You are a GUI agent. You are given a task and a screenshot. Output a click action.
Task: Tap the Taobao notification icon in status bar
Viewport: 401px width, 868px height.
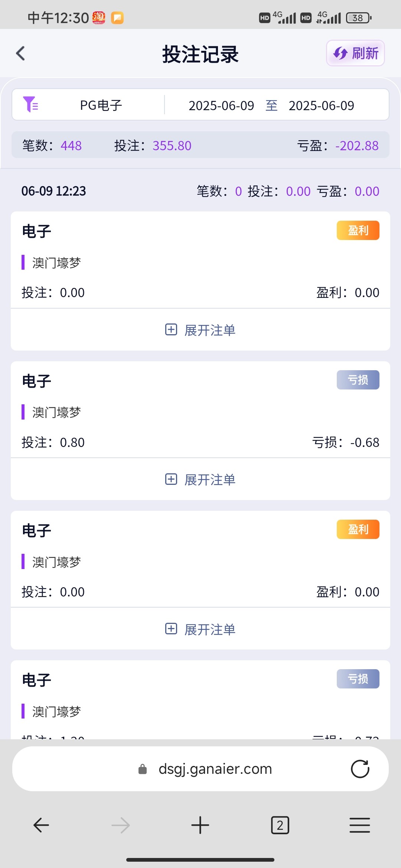point(99,17)
